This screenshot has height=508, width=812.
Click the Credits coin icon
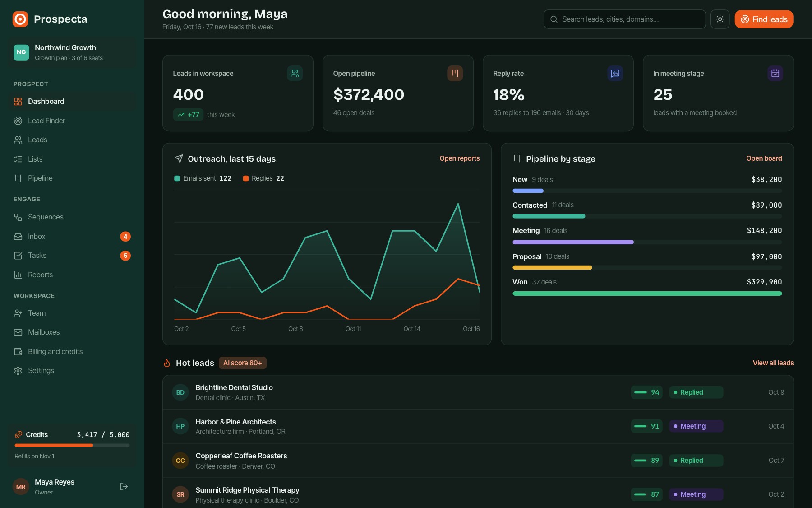pyautogui.click(x=18, y=434)
